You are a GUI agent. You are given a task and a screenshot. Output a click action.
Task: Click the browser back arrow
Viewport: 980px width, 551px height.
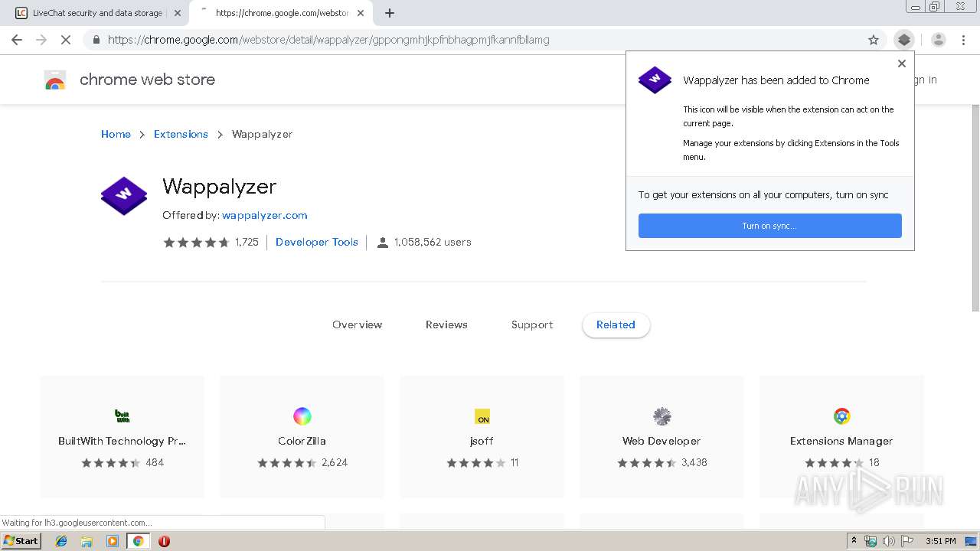[17, 40]
